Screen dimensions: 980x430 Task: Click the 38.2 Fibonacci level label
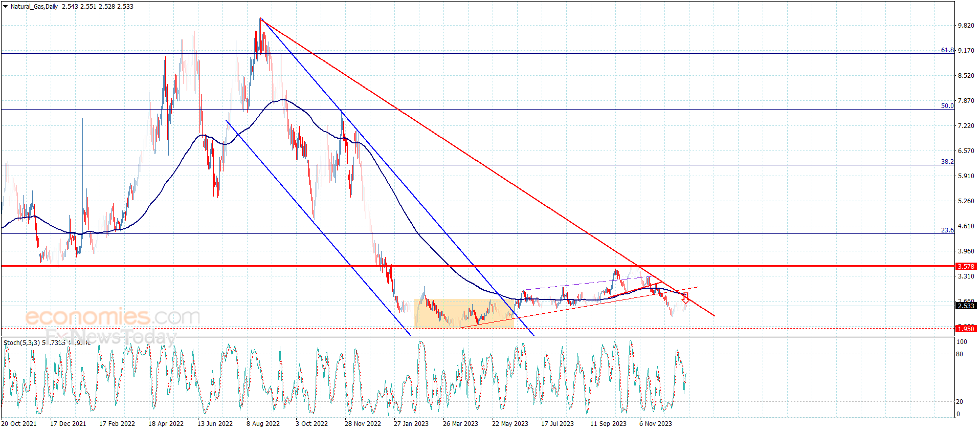[947, 162]
